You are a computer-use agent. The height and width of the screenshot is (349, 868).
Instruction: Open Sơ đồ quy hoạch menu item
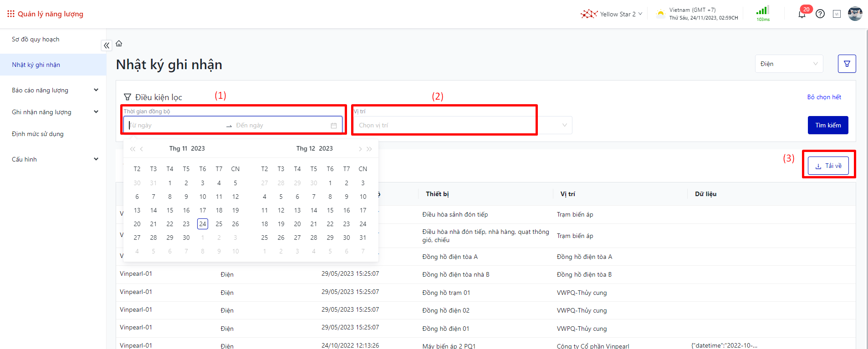(x=36, y=40)
